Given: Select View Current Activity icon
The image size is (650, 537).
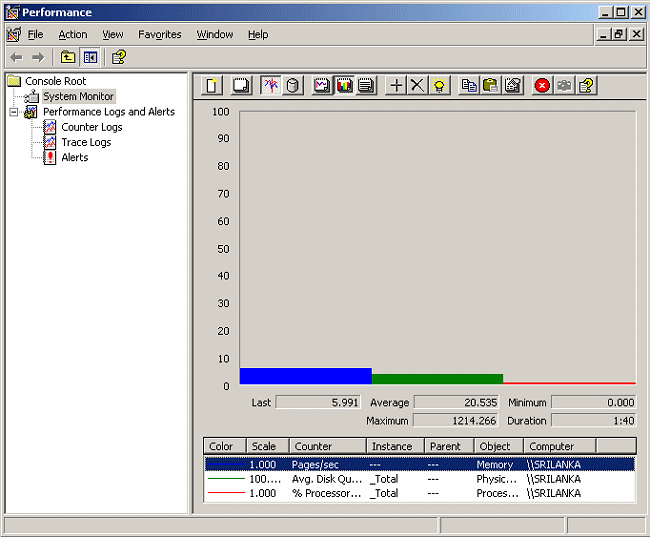Looking at the screenshot, I should point(271,85).
